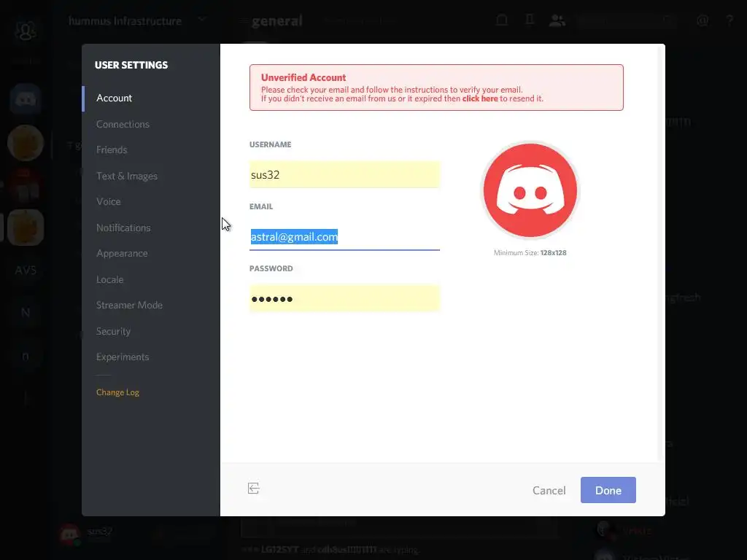Click the Done button
747x560 pixels.
pyautogui.click(x=608, y=491)
